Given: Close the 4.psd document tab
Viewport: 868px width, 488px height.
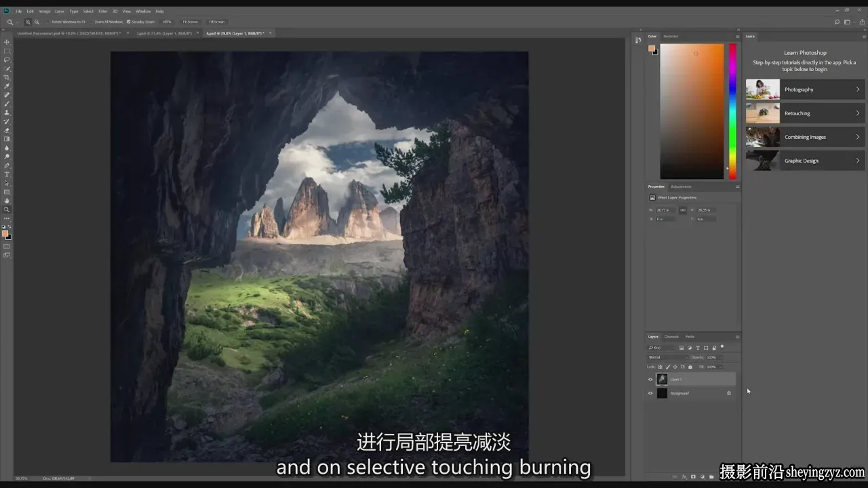Looking at the screenshot, I should coord(271,33).
